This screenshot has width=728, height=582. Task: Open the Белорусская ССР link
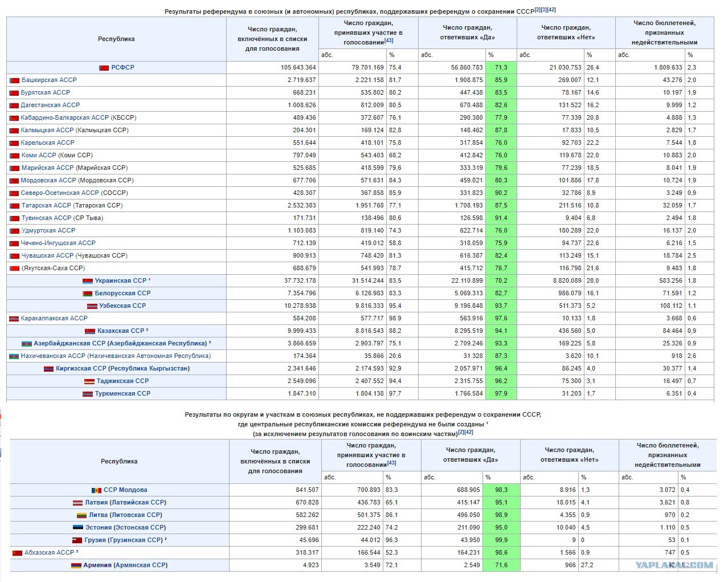pyautogui.click(x=122, y=293)
